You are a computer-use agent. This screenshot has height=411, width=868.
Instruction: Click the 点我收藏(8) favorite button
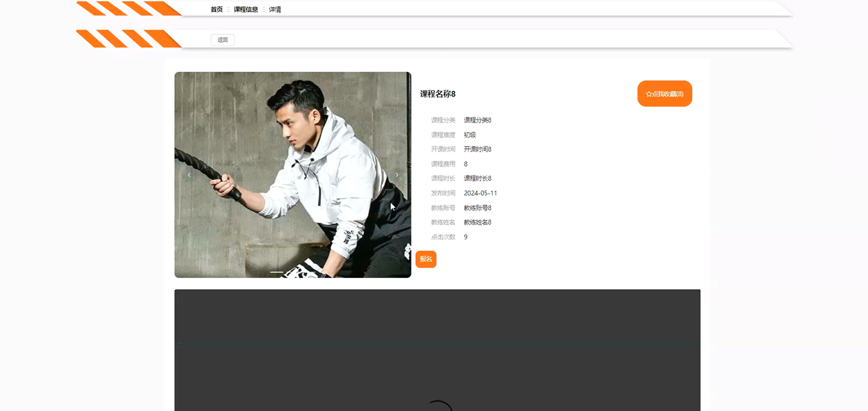click(665, 94)
